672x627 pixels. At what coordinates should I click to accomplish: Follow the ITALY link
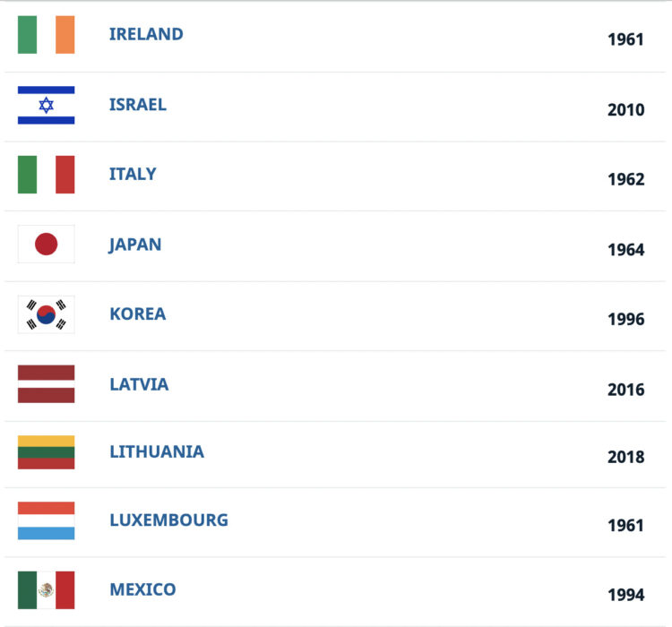click(x=133, y=174)
